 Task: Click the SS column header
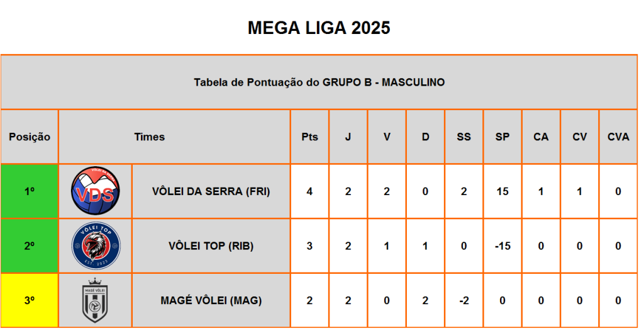464,137
